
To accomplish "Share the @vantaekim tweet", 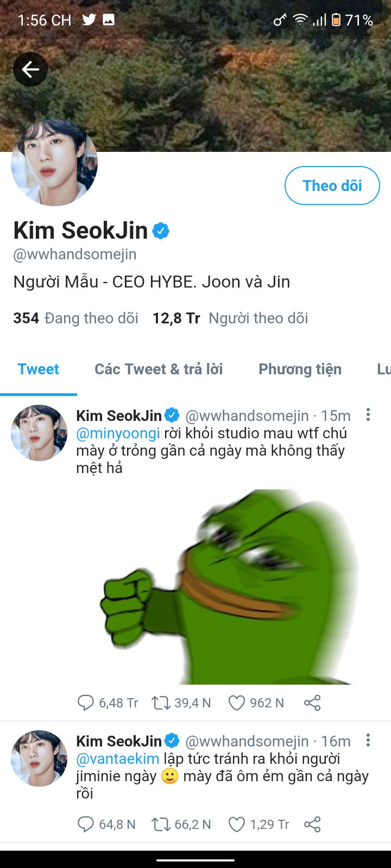I will click(x=312, y=825).
